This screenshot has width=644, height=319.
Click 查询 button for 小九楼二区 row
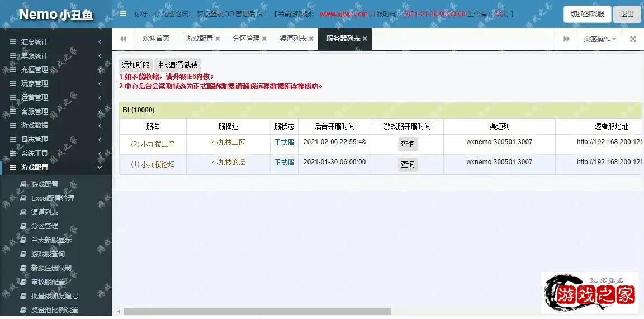coord(408,144)
